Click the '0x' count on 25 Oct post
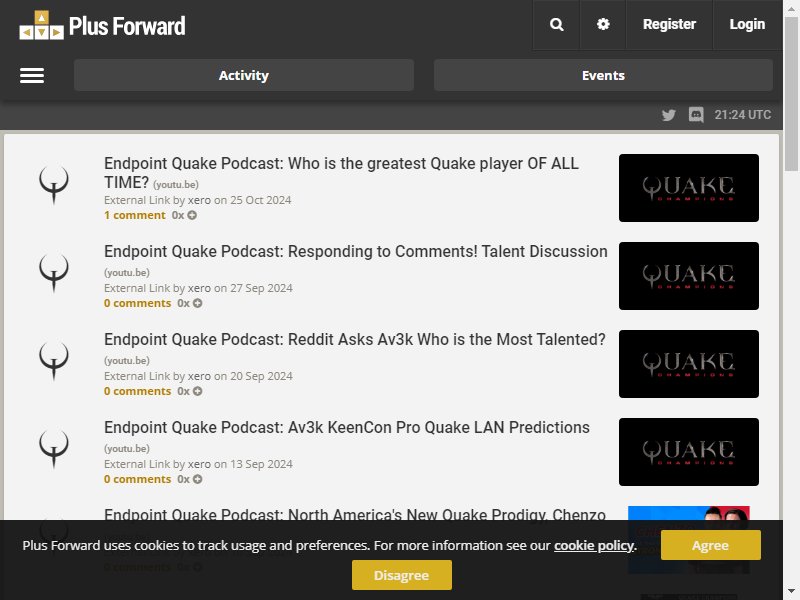This screenshot has height=600, width=800. 178,215
